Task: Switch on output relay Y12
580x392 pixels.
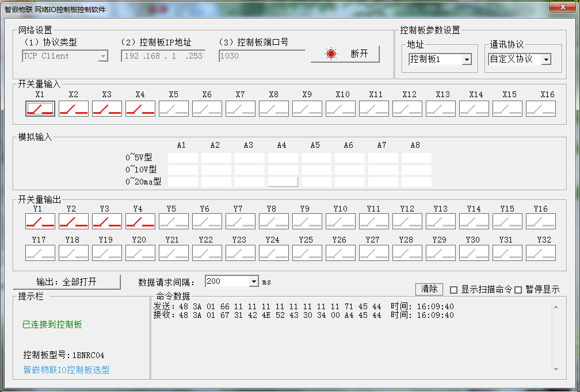Action: (x=407, y=221)
